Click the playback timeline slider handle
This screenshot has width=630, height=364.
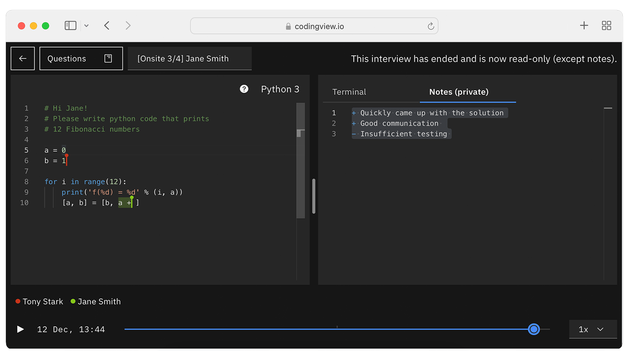(534, 329)
